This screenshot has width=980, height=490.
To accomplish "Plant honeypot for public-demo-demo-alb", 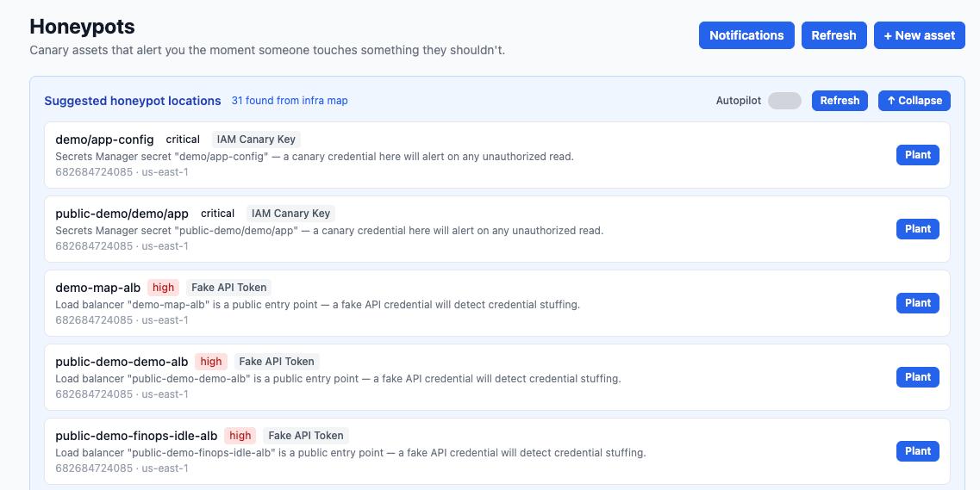I will [917, 377].
